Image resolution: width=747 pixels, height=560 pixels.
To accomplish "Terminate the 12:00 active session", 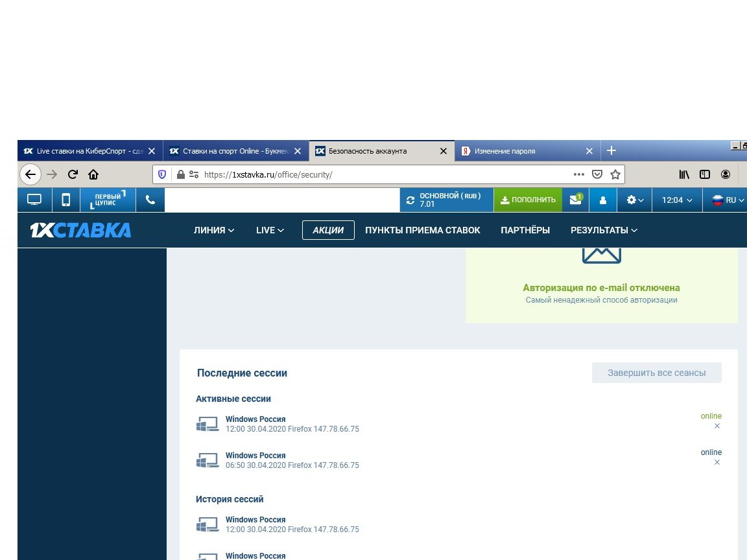I will tap(717, 426).
